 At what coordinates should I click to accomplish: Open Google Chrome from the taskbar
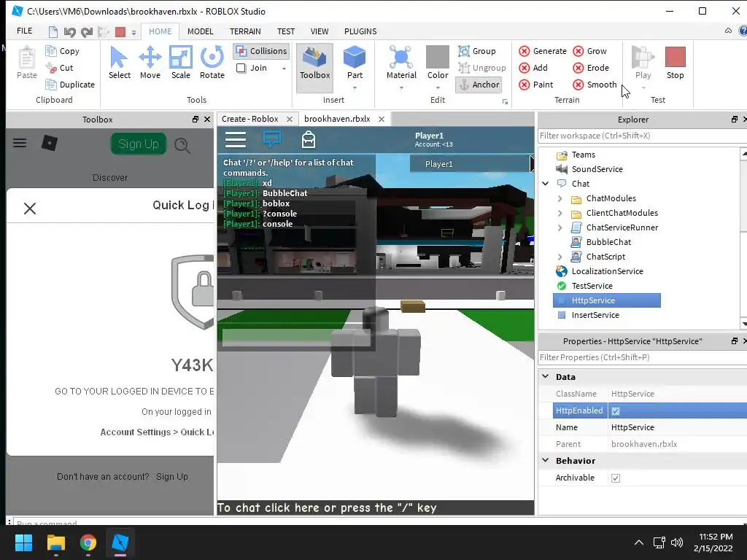click(88, 542)
